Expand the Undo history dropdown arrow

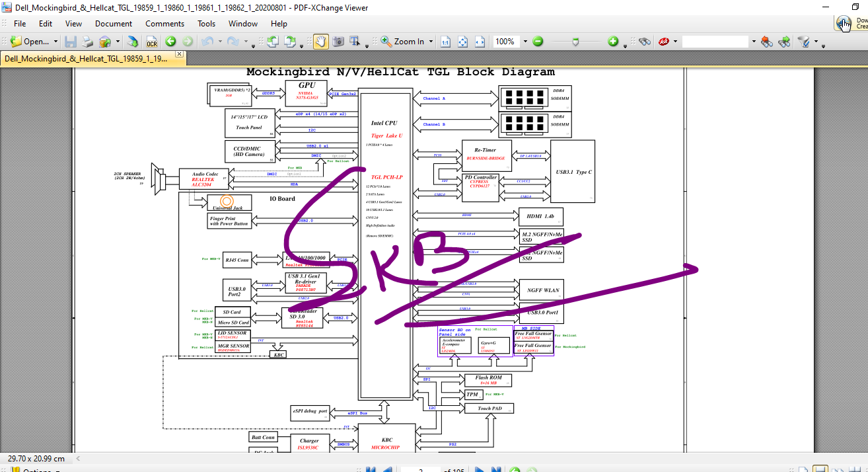[x=219, y=42]
